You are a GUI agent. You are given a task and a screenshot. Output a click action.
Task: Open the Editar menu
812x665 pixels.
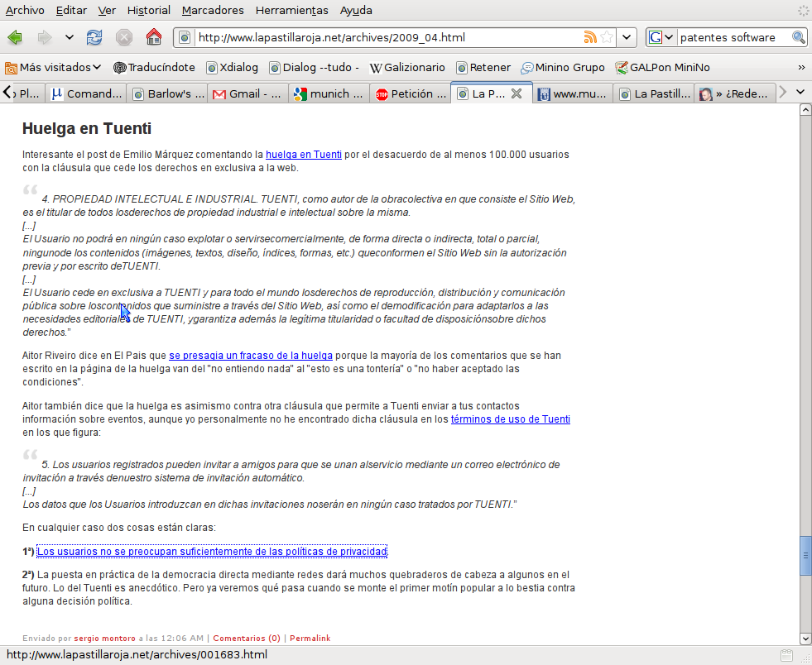pyautogui.click(x=71, y=11)
